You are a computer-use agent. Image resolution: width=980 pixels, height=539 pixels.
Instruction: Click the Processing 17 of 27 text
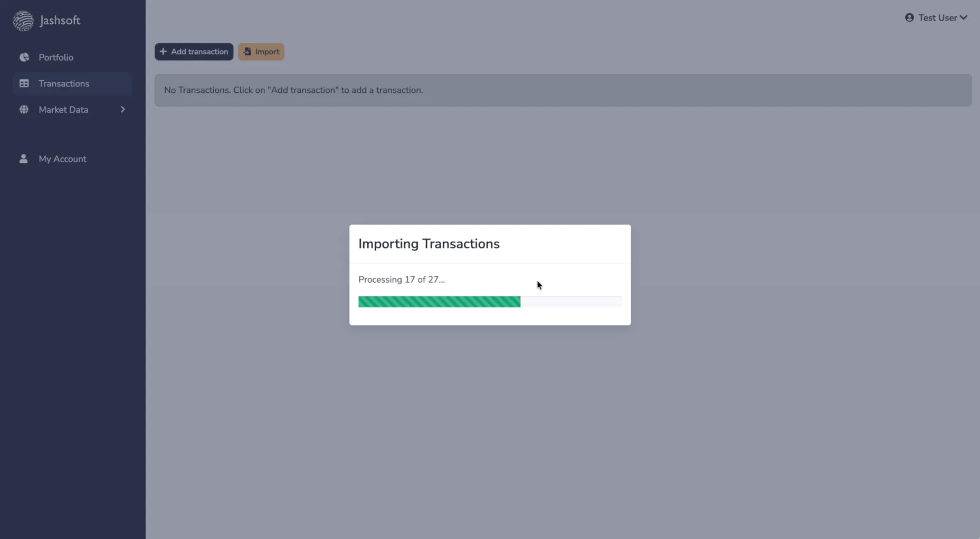pos(401,280)
